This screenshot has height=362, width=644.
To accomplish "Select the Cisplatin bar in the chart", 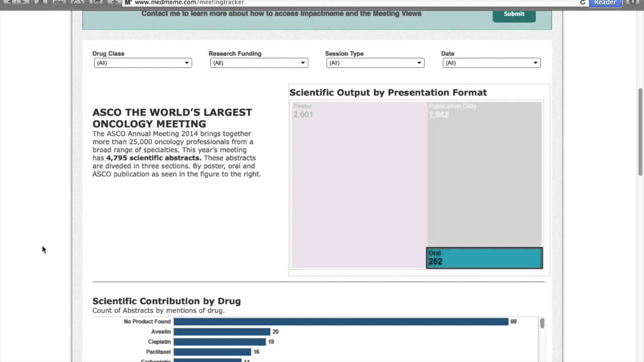I will tap(219, 342).
